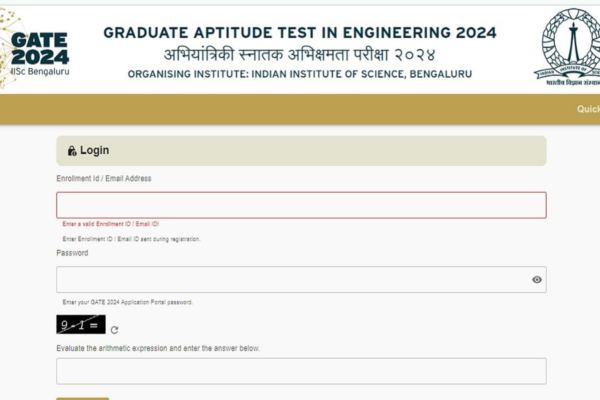Click the captcha arithmetic image

[x=80, y=324]
